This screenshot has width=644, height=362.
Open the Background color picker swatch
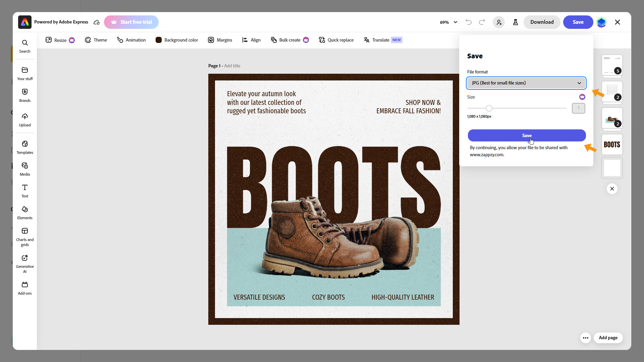159,40
